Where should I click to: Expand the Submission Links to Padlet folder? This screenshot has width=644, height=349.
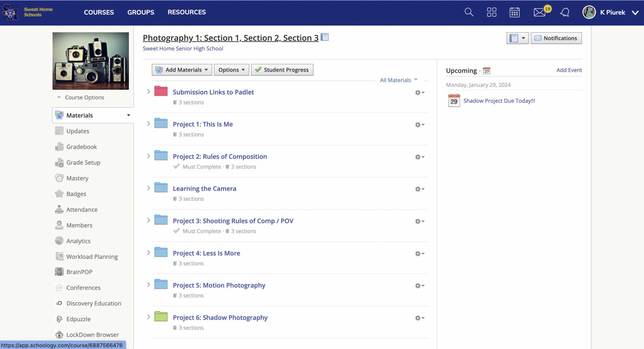(148, 92)
